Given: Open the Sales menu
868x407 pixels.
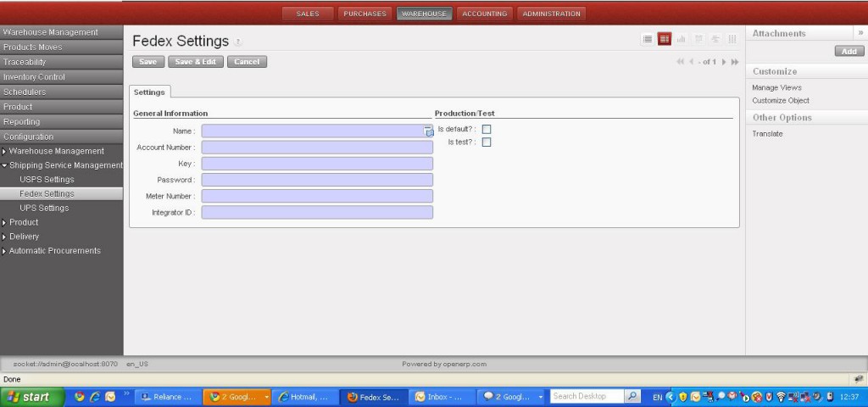Looking at the screenshot, I should [x=308, y=14].
